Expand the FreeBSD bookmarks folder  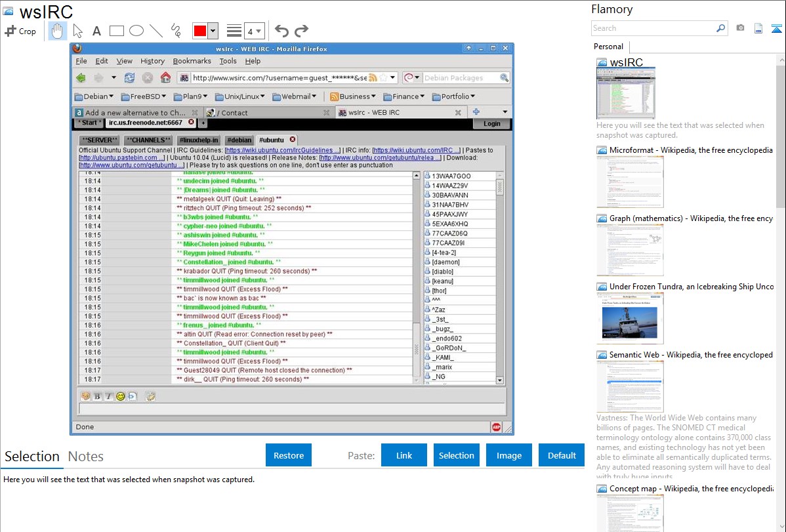click(144, 96)
